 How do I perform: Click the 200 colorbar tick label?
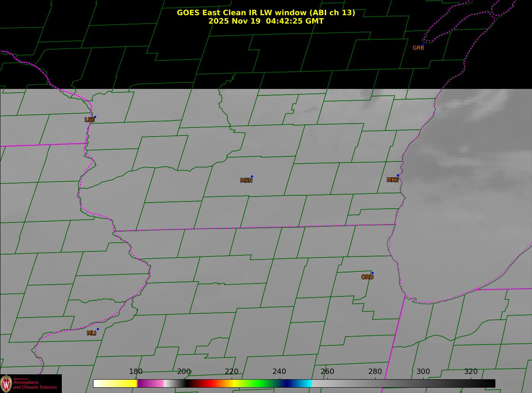pos(184,372)
